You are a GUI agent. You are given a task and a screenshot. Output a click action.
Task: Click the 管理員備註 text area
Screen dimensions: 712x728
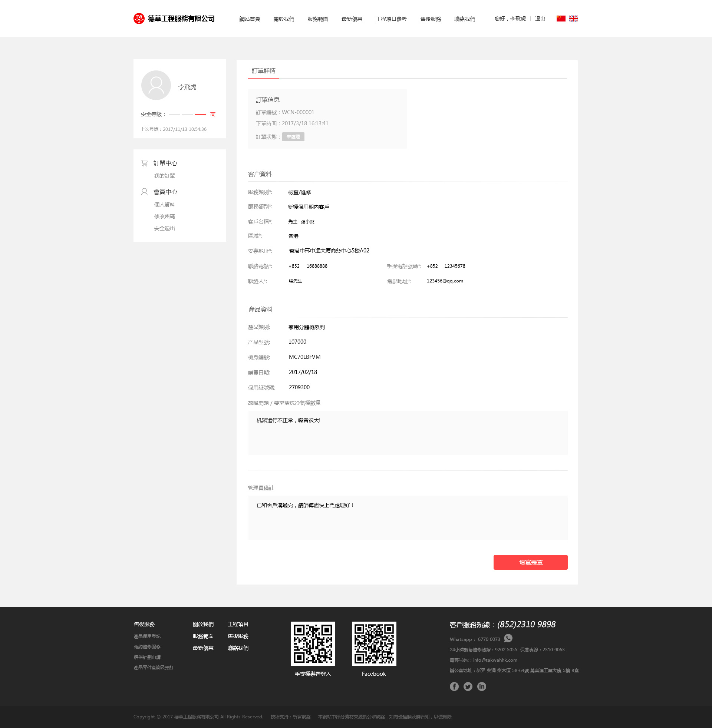(x=408, y=517)
